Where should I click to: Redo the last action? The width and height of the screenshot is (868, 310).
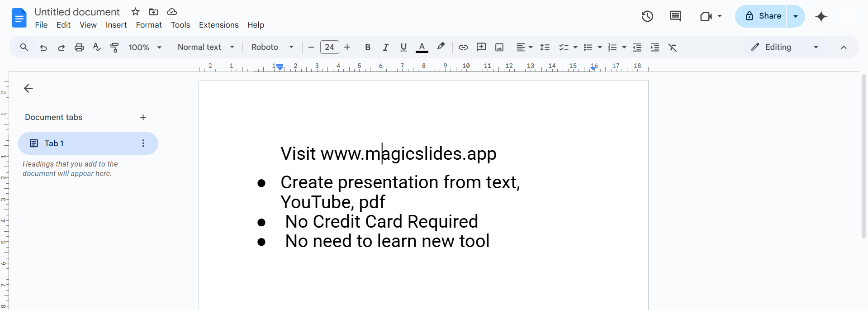(61, 47)
